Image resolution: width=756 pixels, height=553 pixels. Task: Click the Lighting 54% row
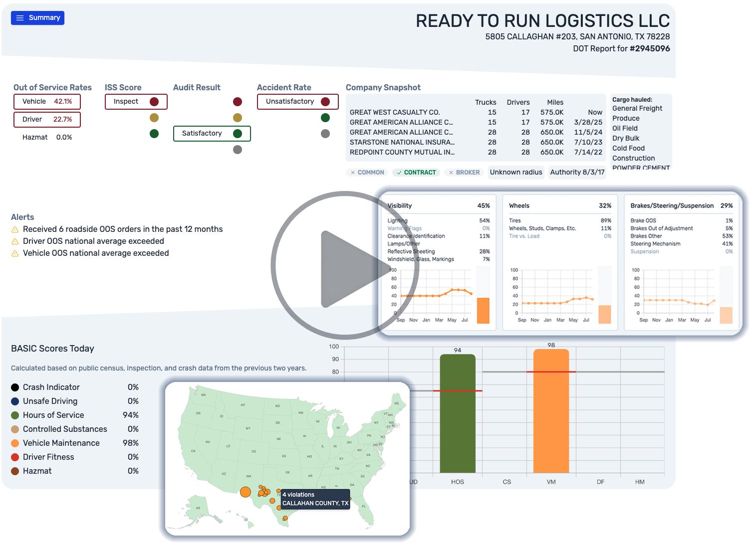439,220
